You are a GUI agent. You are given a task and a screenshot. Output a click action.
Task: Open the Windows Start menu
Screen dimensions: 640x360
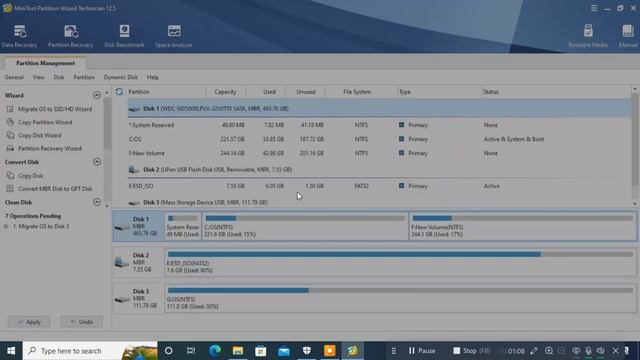tap(11, 351)
